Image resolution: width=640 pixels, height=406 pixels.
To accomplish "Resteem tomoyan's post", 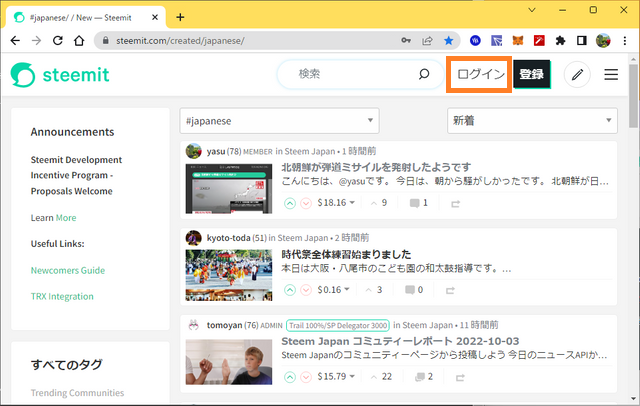I will [x=460, y=377].
